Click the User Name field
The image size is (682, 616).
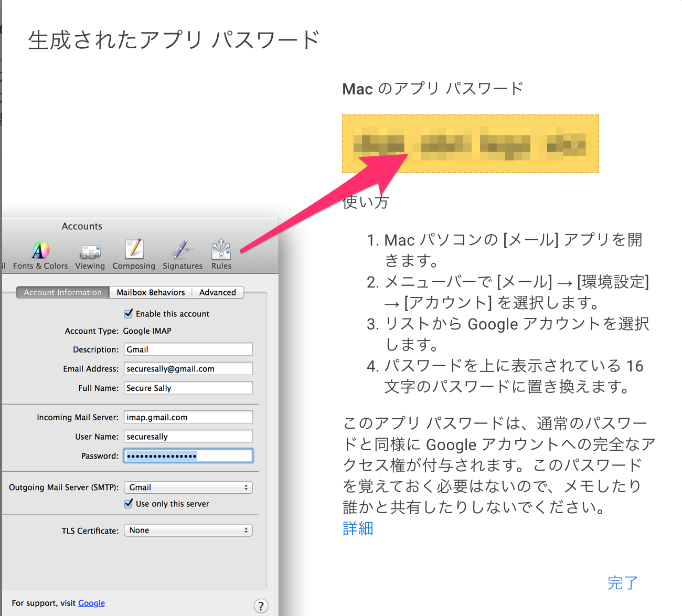[188, 437]
